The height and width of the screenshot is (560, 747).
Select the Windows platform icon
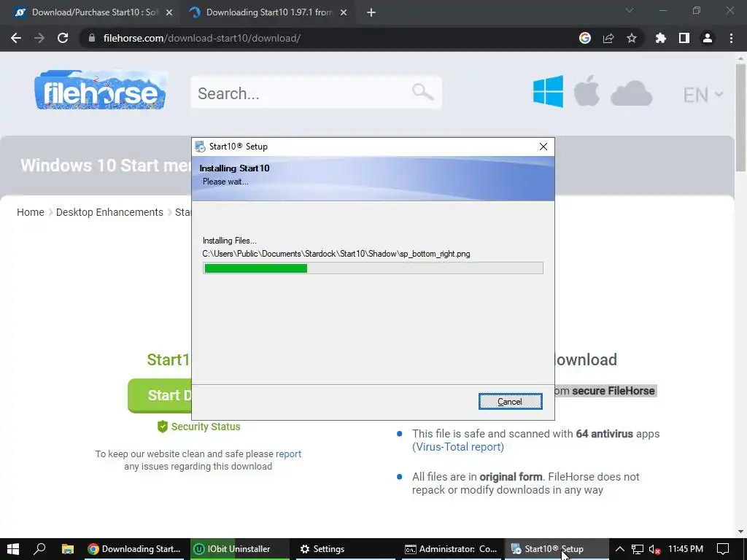(548, 91)
